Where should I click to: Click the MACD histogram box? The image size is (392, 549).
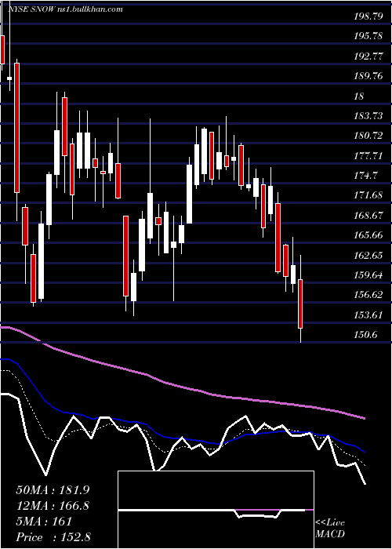pos(216,510)
